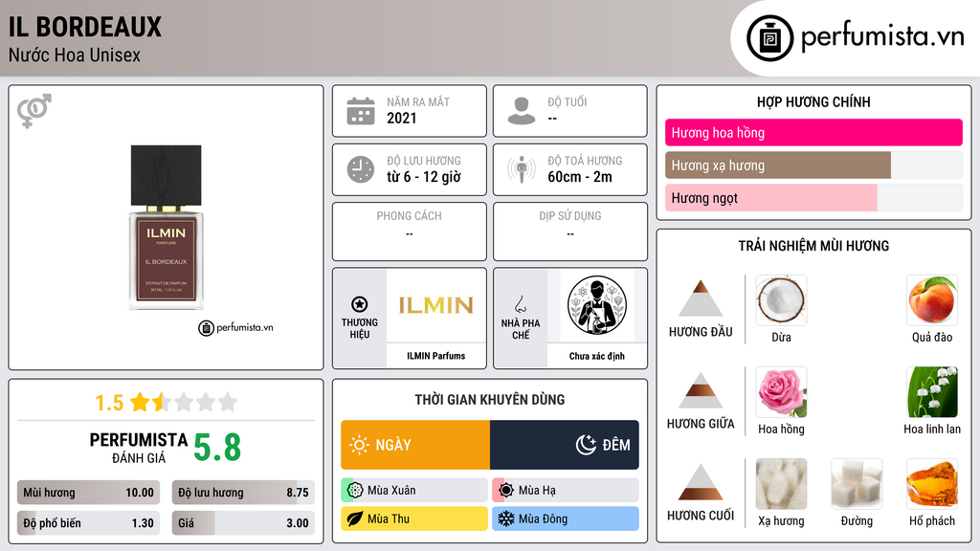Click the Độ phổ biến 1.30 score bar
This screenshot has height=551, width=980.
[x=88, y=523]
